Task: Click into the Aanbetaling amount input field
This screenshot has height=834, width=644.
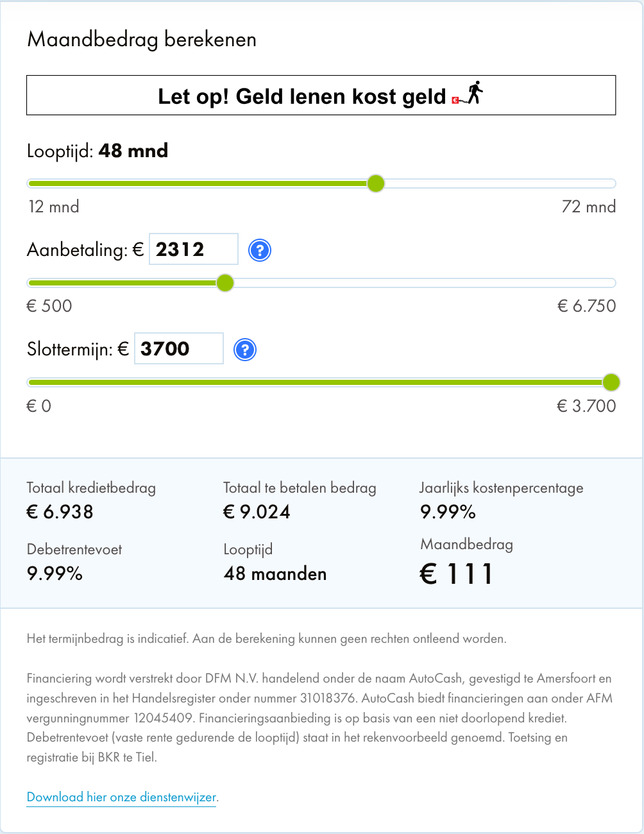Action: [194, 249]
